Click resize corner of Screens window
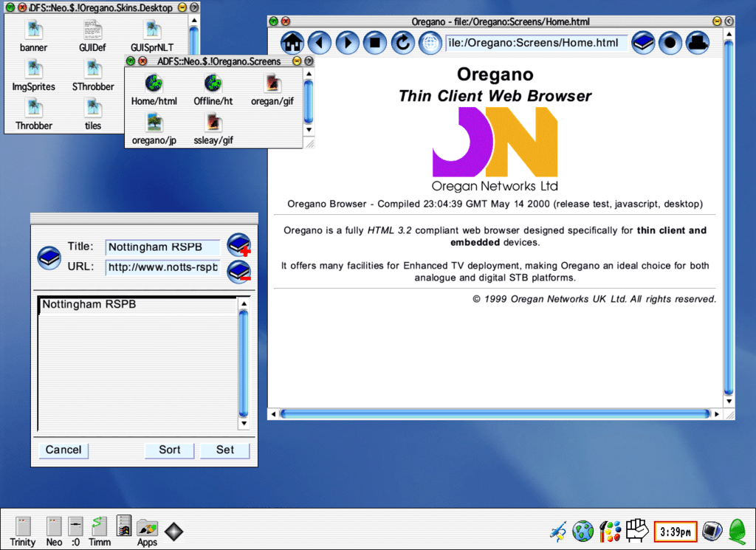 309,143
